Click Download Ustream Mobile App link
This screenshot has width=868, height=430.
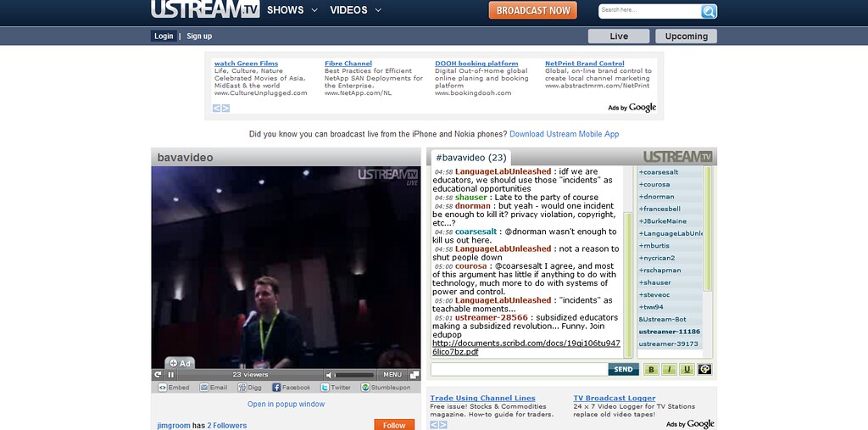coord(564,134)
